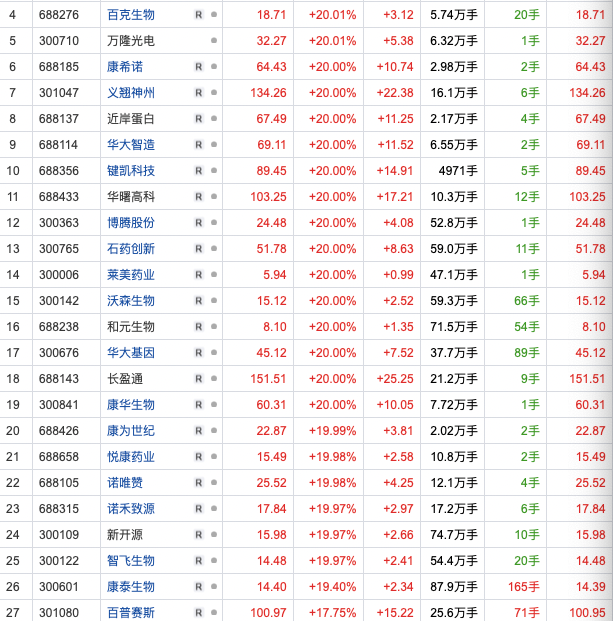Viewport: 613px width, 621px height.
Task: Click the price change +25.25
Action: [x=395, y=379]
